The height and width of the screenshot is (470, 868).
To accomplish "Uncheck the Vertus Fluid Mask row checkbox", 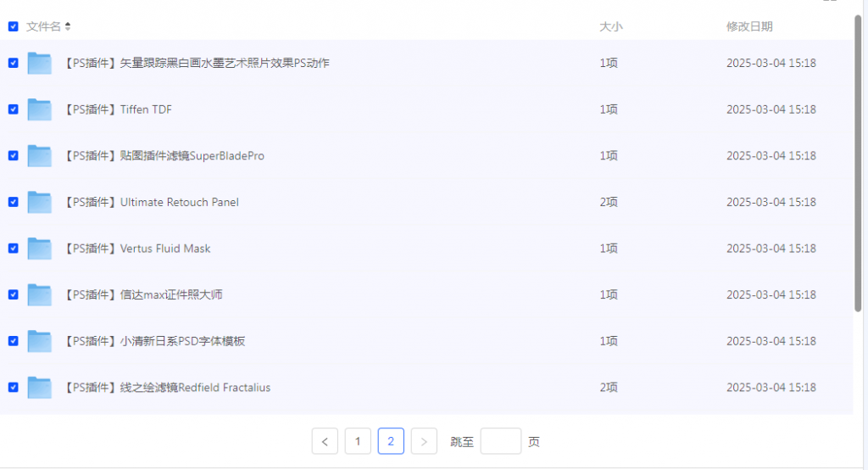I will (x=14, y=249).
